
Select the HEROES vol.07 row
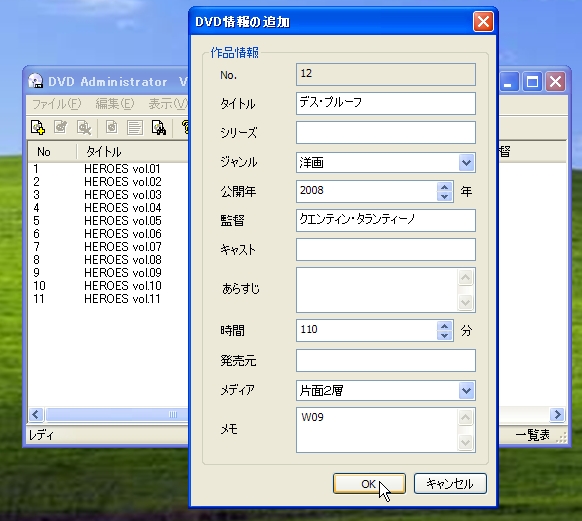click(x=108, y=247)
